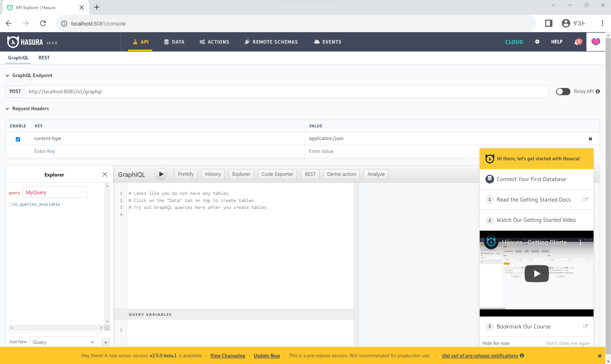
Task: Add new query with plus button
Action: (x=106, y=342)
